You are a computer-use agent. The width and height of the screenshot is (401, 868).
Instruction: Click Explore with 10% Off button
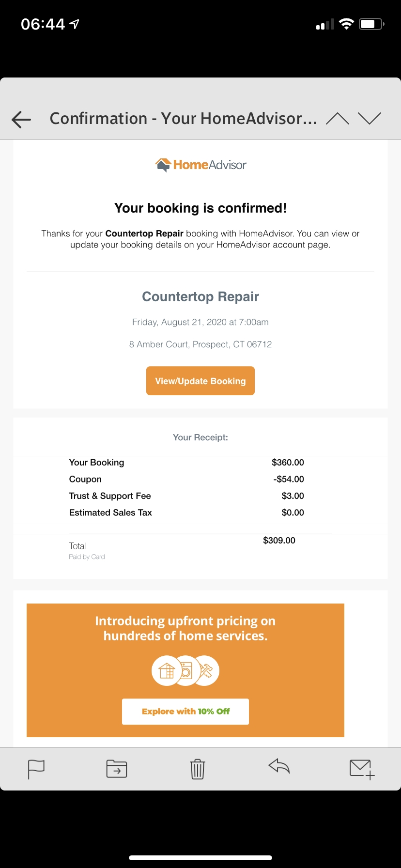tap(185, 712)
